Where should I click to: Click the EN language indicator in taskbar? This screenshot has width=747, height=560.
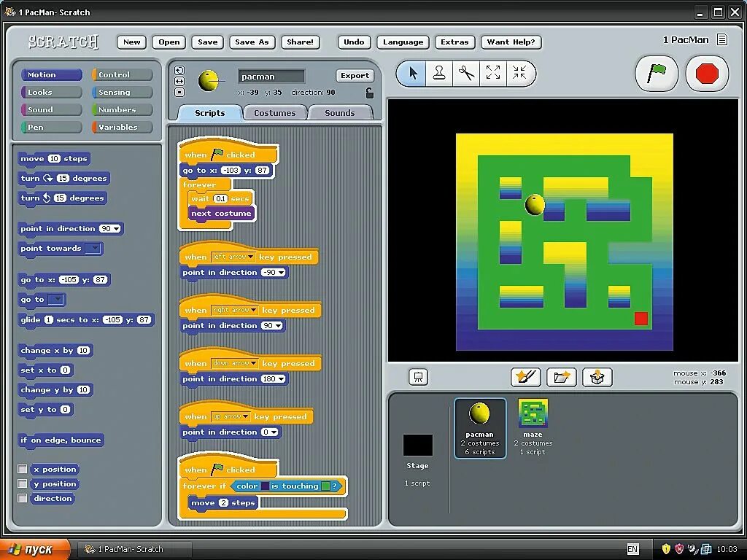(632, 549)
